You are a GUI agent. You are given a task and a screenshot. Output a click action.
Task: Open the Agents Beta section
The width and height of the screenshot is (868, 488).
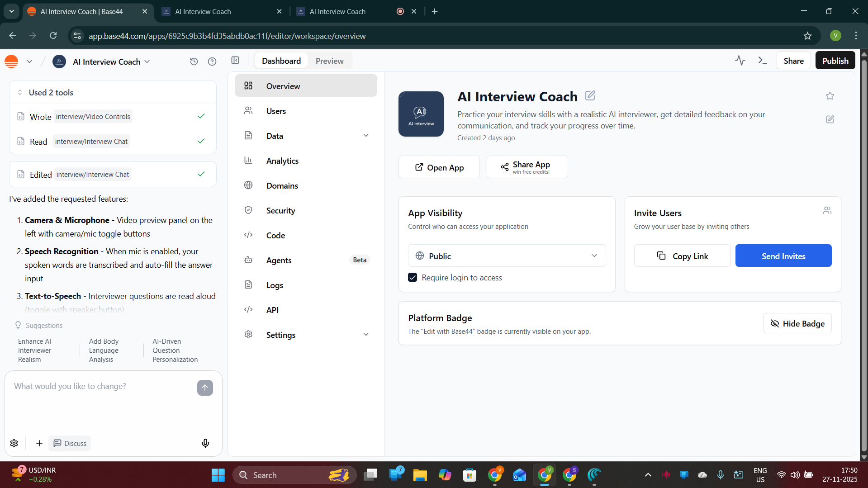click(x=306, y=261)
